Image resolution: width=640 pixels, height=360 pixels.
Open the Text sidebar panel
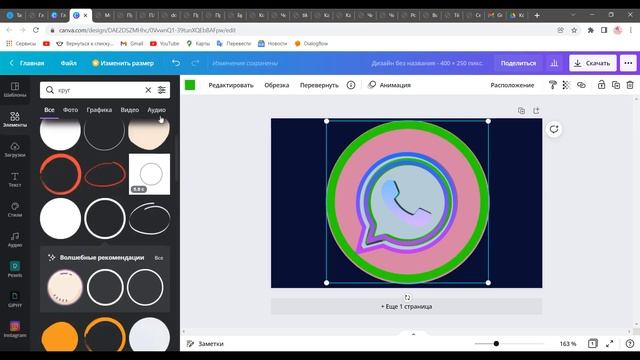(x=15, y=180)
